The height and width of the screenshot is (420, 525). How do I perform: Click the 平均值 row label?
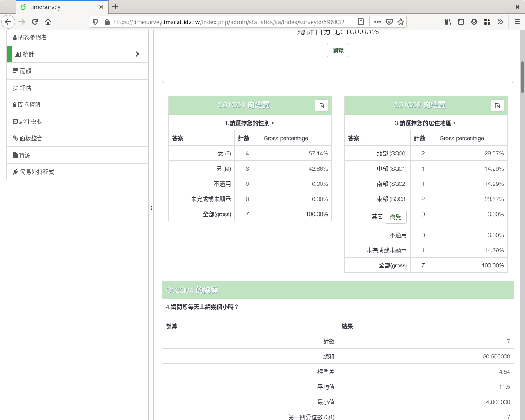[326, 387]
